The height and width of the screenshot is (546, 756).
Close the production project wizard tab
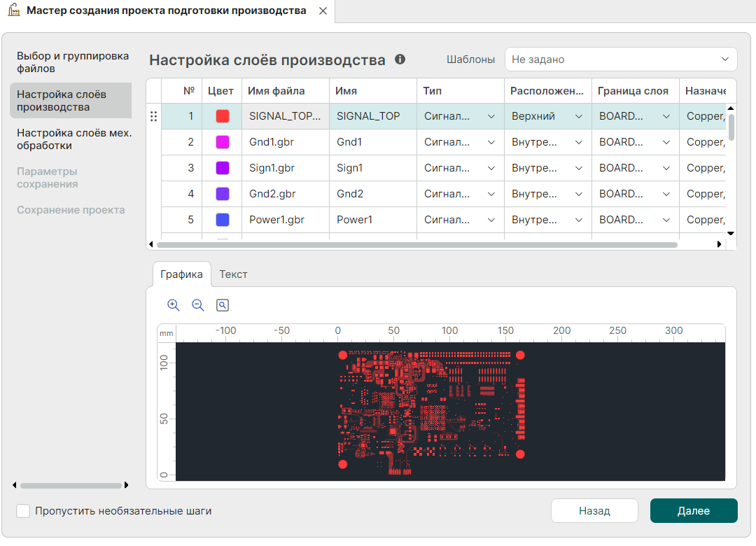click(x=323, y=11)
